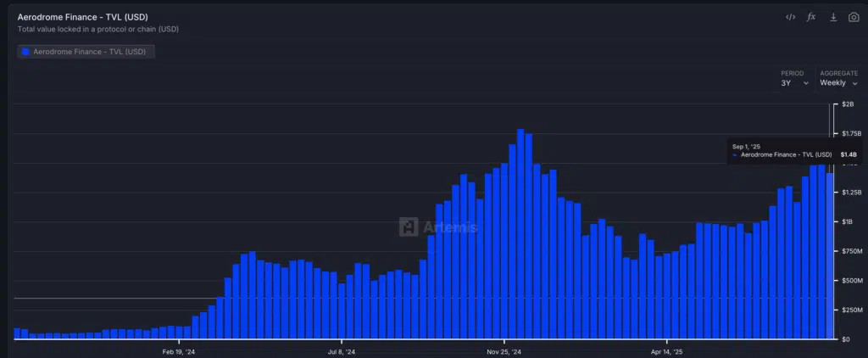Click the Feb 19, '24 x-axis label
This screenshot has width=868, height=358.
pyautogui.click(x=179, y=350)
